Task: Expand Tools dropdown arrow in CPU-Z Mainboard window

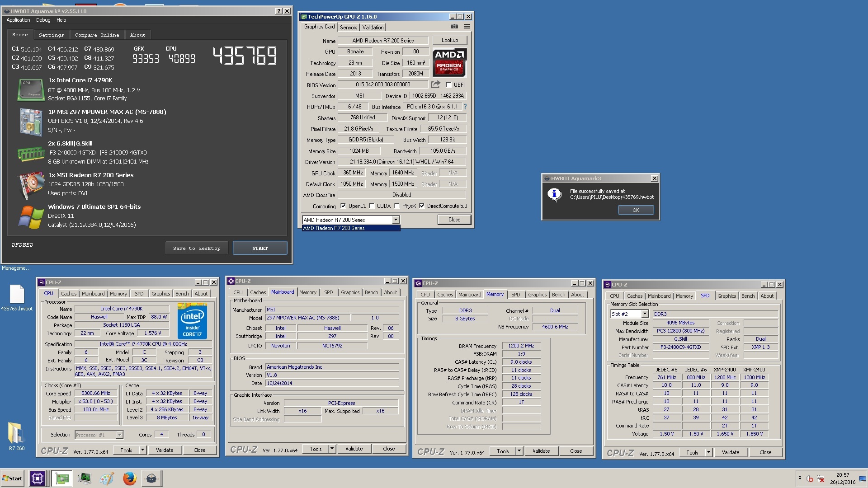Action: click(x=332, y=449)
